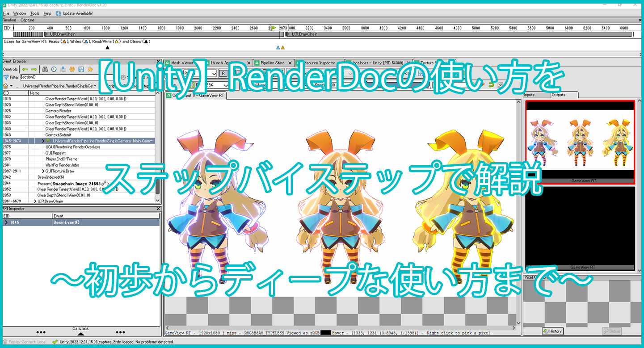Open the Help menu
Screen dimensions: 644x348
pos(47,13)
